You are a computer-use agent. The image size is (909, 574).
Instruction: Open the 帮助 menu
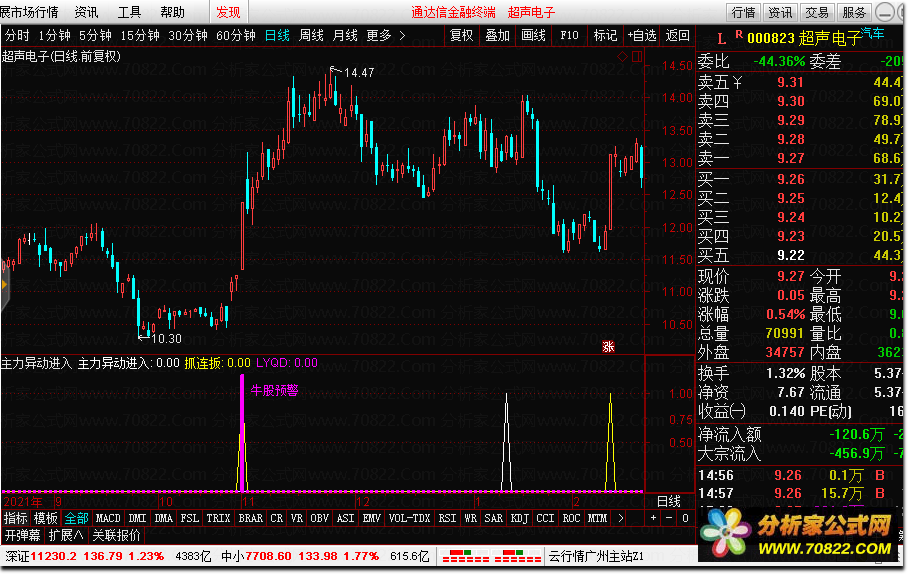(172, 12)
